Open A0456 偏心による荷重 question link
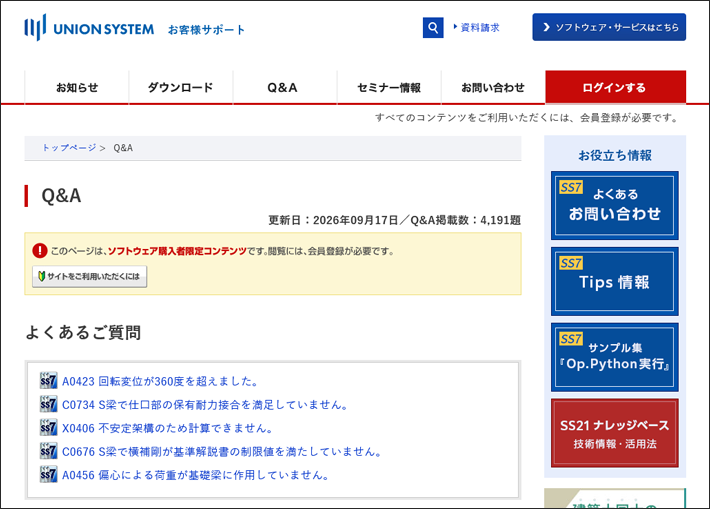710x509 pixels. [196, 475]
